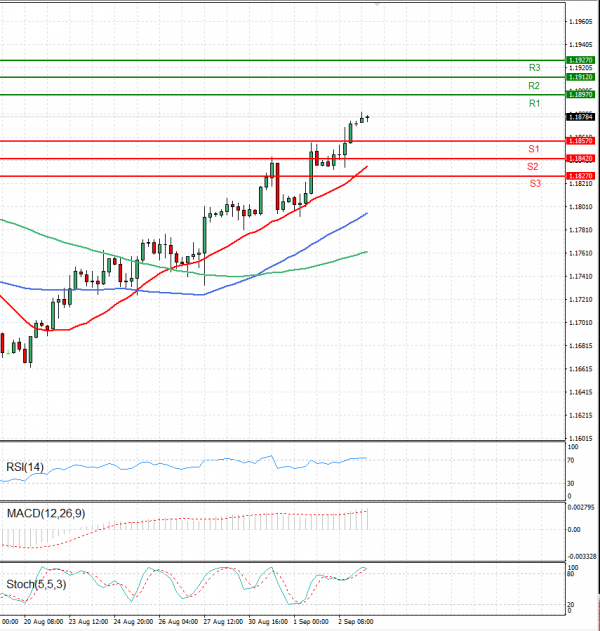Click the R2 resistance label
Viewport: 600px width, 631px height.
(534, 86)
